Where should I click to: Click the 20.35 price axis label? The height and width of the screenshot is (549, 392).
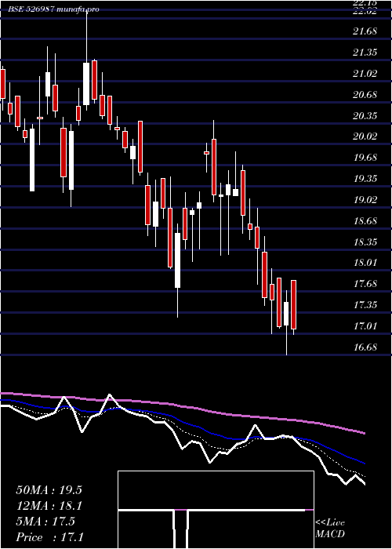tap(365, 116)
